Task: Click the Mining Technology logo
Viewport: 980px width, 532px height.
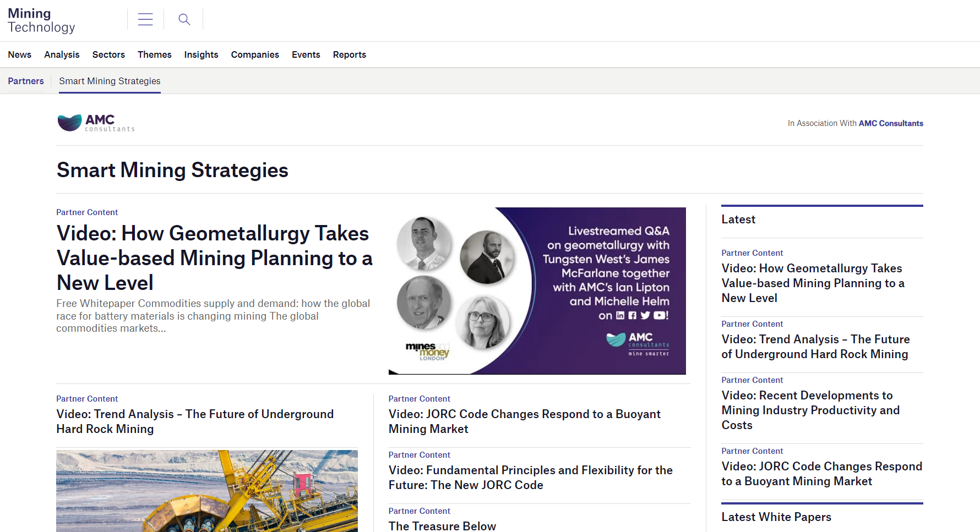Action: [x=41, y=20]
